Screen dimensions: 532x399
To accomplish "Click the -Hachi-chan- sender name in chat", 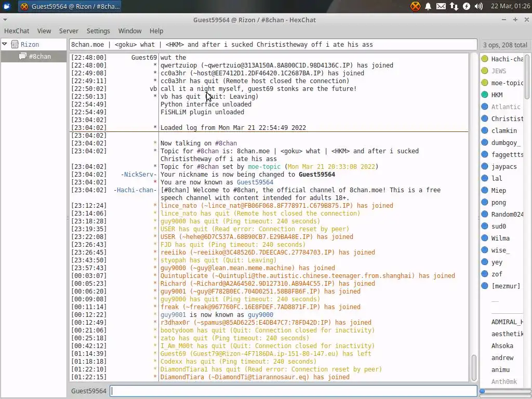I will click(x=135, y=190).
